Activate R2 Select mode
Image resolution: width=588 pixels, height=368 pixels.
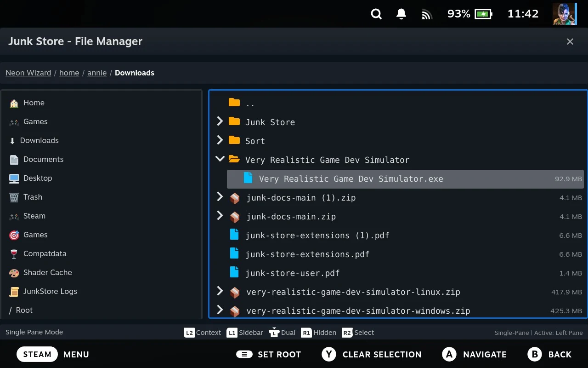(358, 333)
